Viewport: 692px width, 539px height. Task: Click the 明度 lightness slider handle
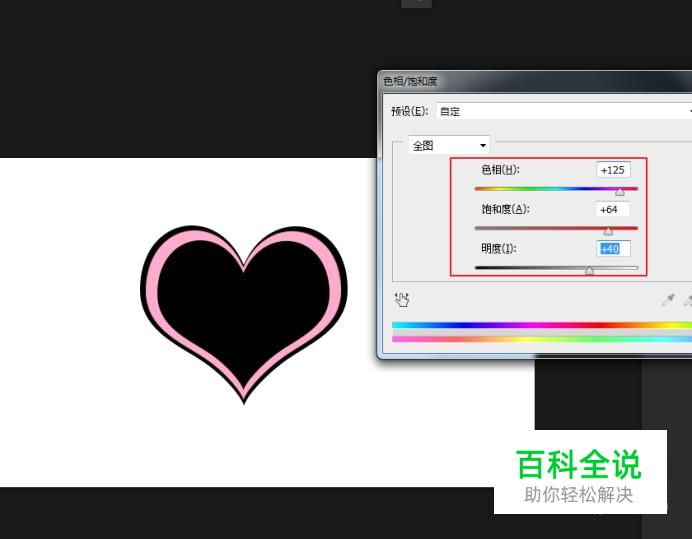tap(589, 271)
